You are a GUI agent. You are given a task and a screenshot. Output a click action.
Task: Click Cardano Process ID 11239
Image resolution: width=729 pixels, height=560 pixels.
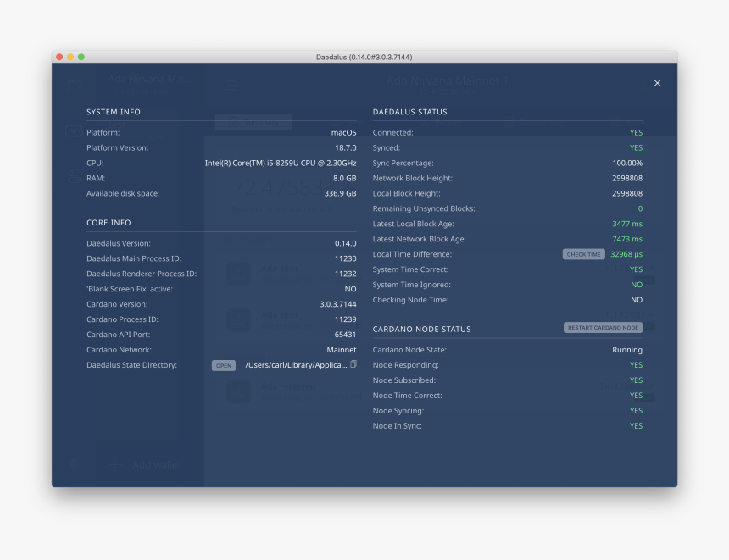346,319
